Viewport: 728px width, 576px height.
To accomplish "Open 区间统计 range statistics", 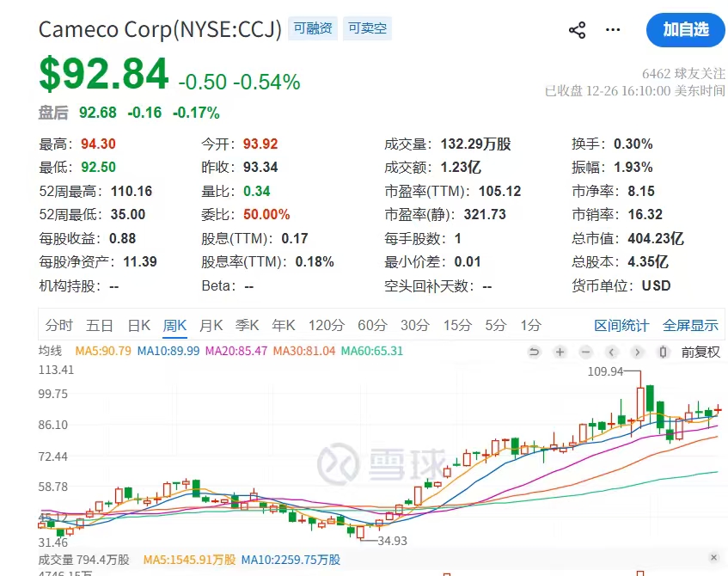I will 621,326.
